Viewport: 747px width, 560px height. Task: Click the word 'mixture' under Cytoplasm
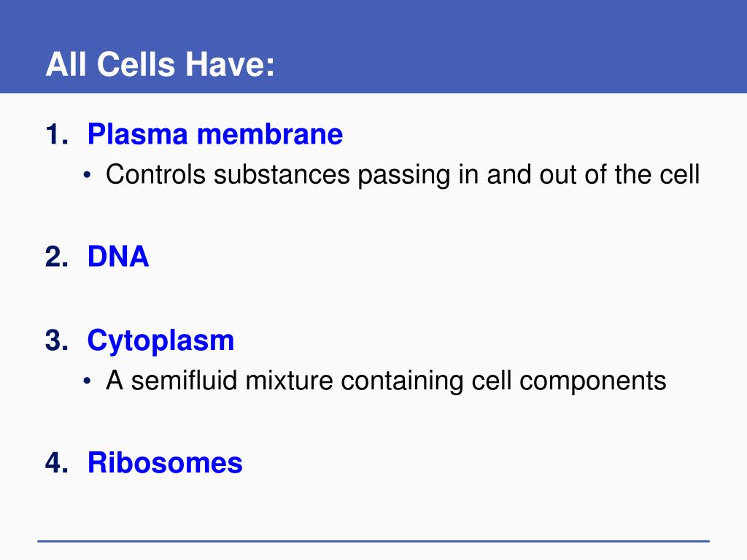tap(289, 381)
